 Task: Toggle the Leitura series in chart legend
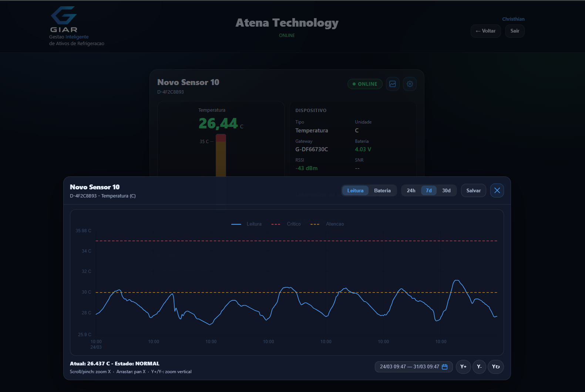[x=247, y=224]
